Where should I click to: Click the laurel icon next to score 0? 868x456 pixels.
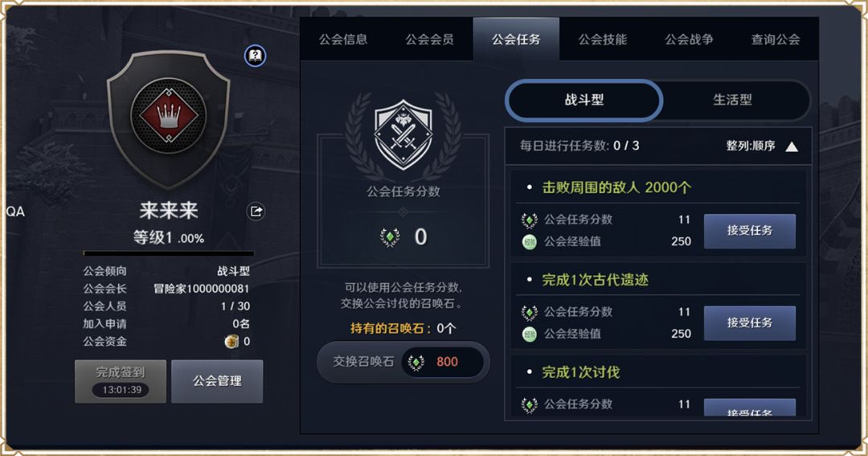pyautogui.click(x=390, y=237)
